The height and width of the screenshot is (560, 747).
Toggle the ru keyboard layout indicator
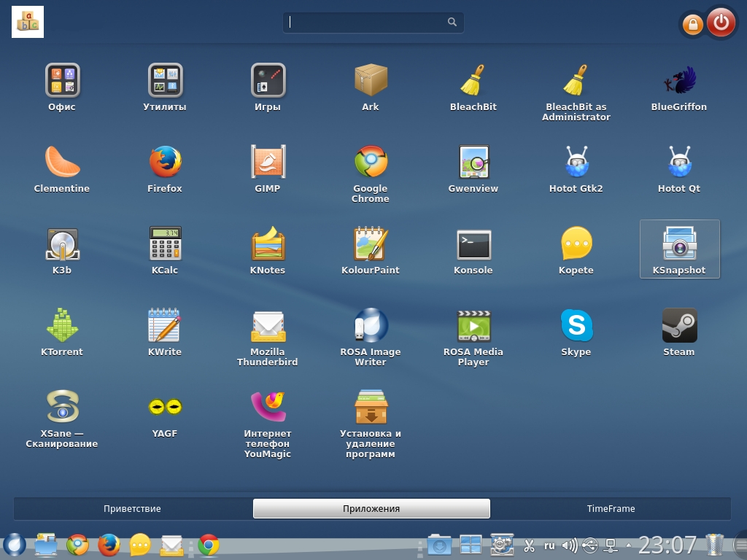549,545
